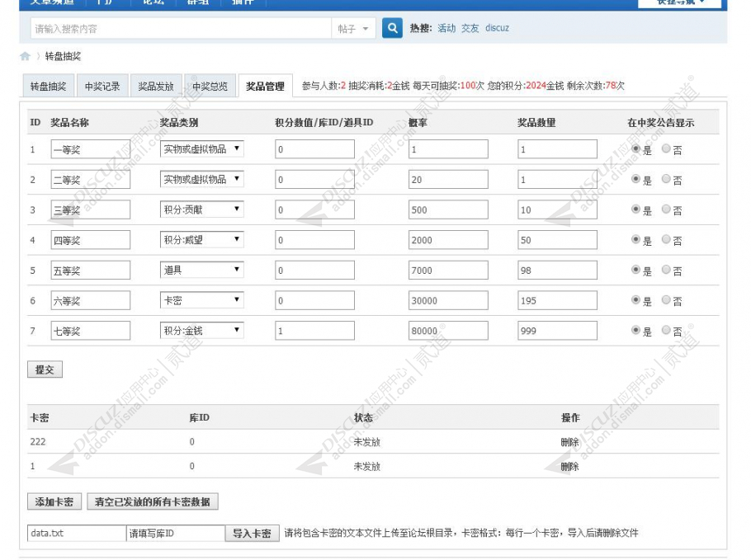751x560 pixels.
Task: Open the 道具 dropdown for 五等奖
Action: click(x=201, y=270)
